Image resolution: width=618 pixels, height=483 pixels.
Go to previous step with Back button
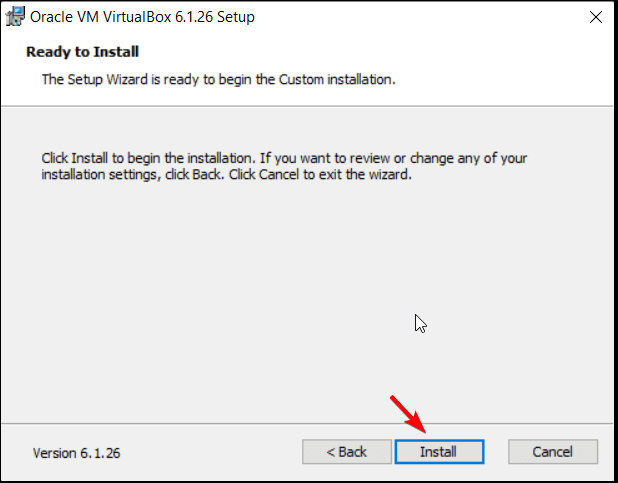347,452
